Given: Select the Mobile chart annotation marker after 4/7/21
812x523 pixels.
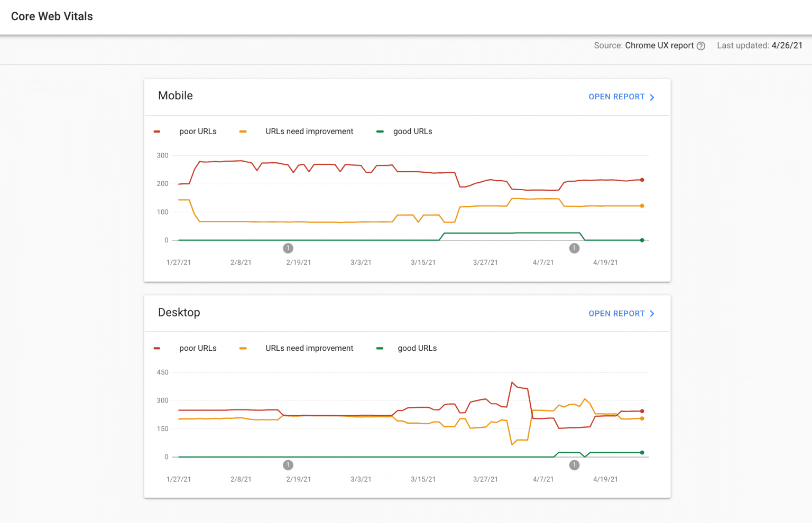Looking at the screenshot, I should pos(574,248).
